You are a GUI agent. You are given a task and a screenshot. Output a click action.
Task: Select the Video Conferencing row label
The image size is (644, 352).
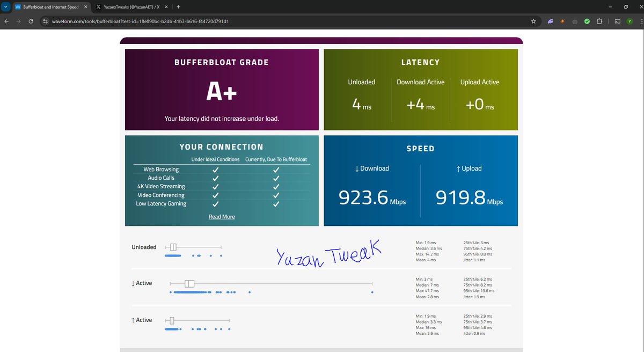(161, 195)
